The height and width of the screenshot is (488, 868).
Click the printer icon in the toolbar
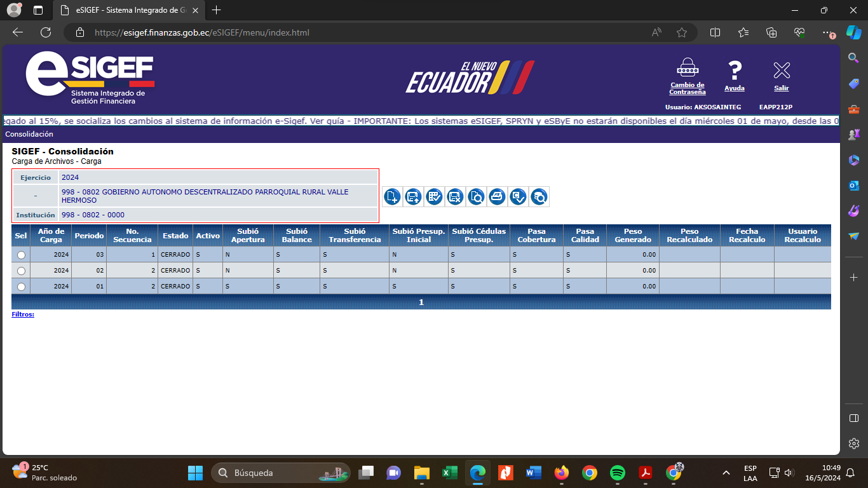(497, 197)
